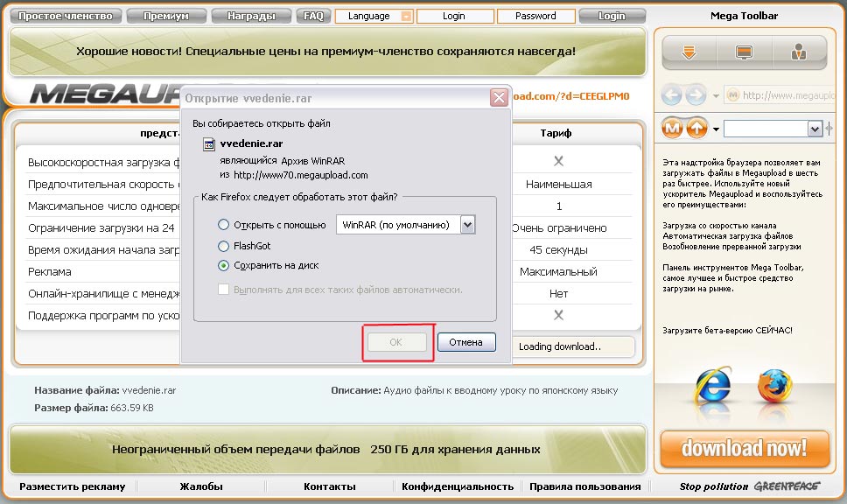Viewport: 847px width, 504px height.
Task: Click the orange download now! button
Action: click(745, 448)
